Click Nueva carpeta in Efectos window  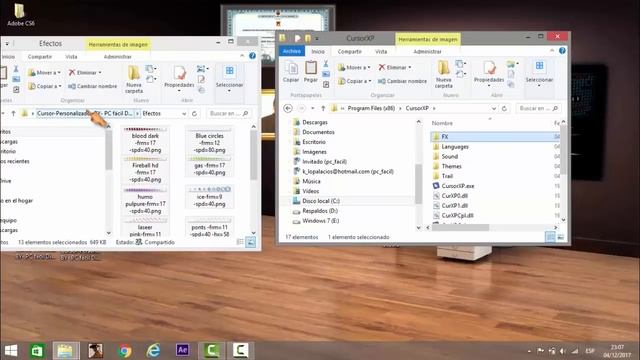tap(134, 79)
